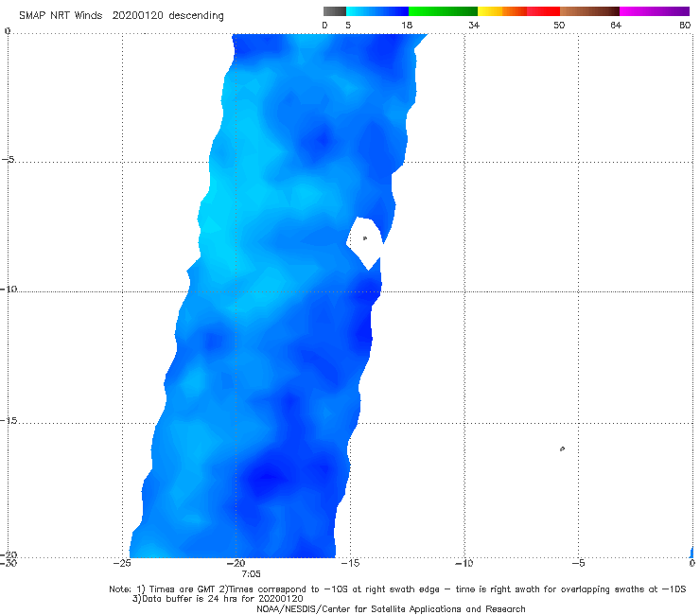This screenshot has width=700, height=615.
Task: Click the '-15' latitude label on the left axis
Action: click(9, 420)
